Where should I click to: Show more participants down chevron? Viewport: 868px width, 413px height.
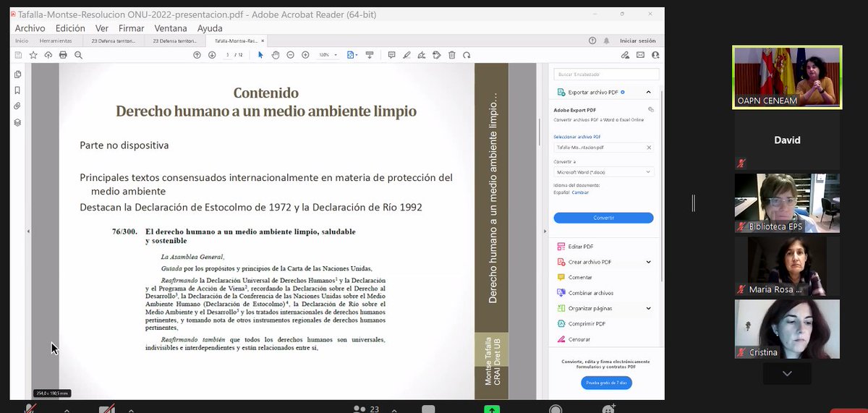point(787,374)
